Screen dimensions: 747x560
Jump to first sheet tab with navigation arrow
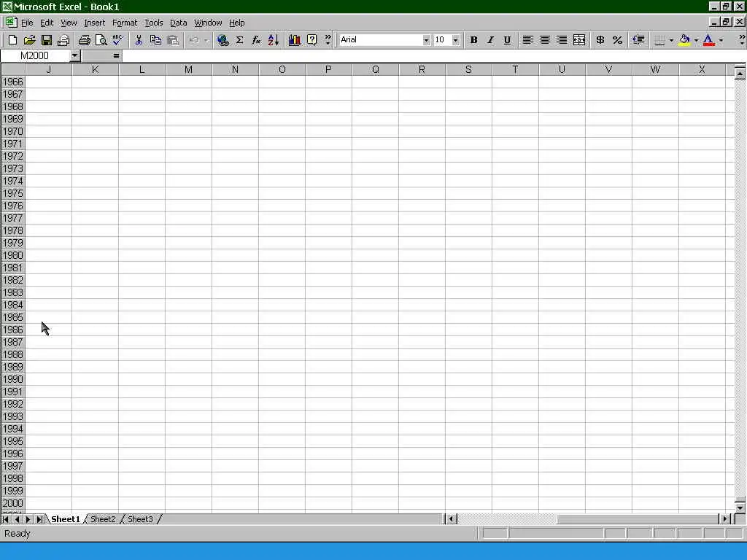(6, 519)
